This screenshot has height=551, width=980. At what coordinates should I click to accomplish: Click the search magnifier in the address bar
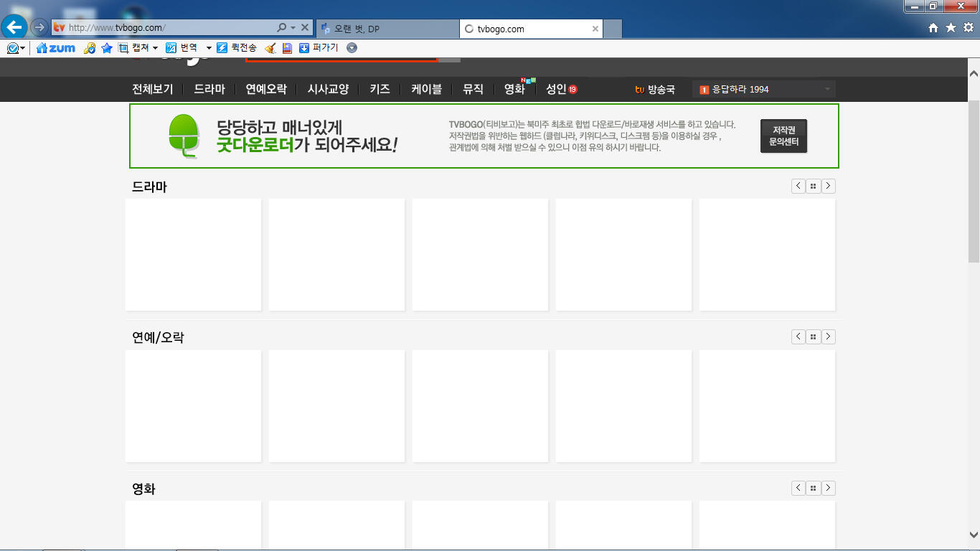coord(282,27)
